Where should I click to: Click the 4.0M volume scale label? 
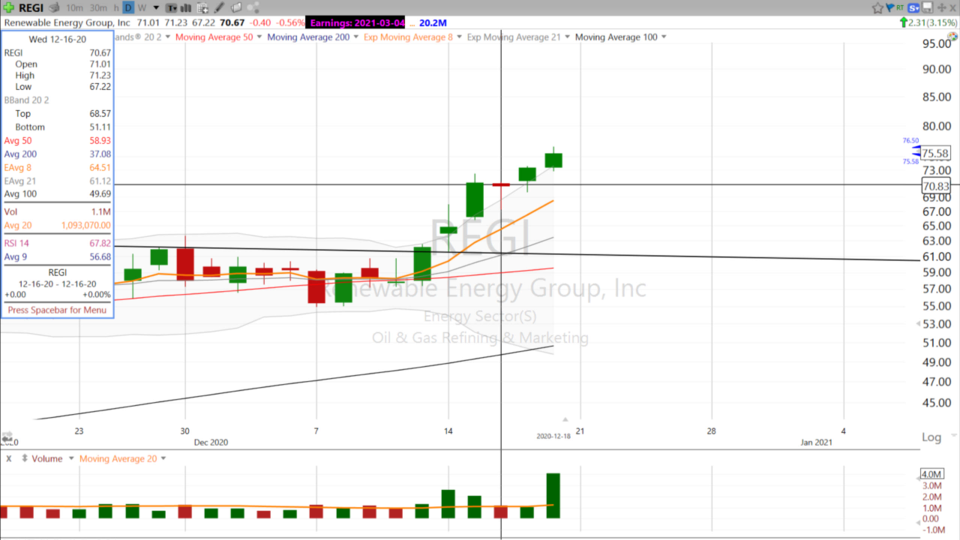[931, 474]
